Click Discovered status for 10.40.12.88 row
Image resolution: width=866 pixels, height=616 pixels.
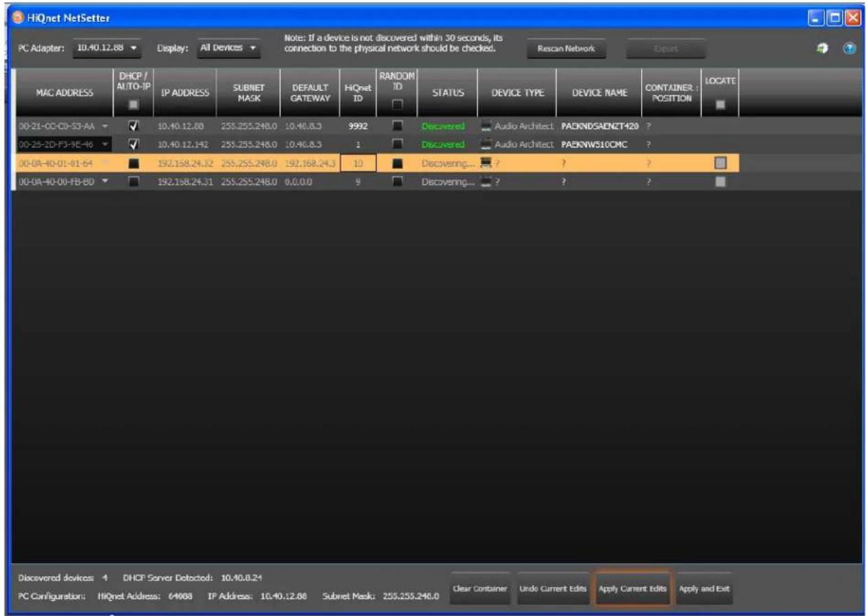pos(444,127)
